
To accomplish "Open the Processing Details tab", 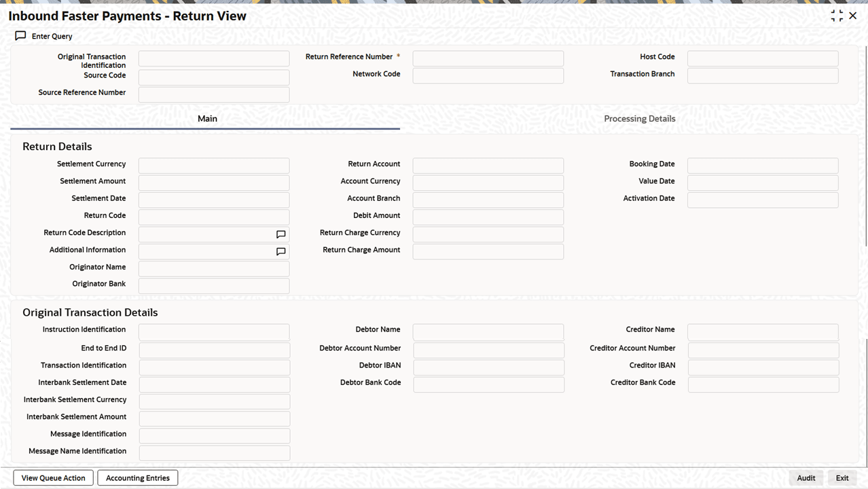I will [x=639, y=119].
